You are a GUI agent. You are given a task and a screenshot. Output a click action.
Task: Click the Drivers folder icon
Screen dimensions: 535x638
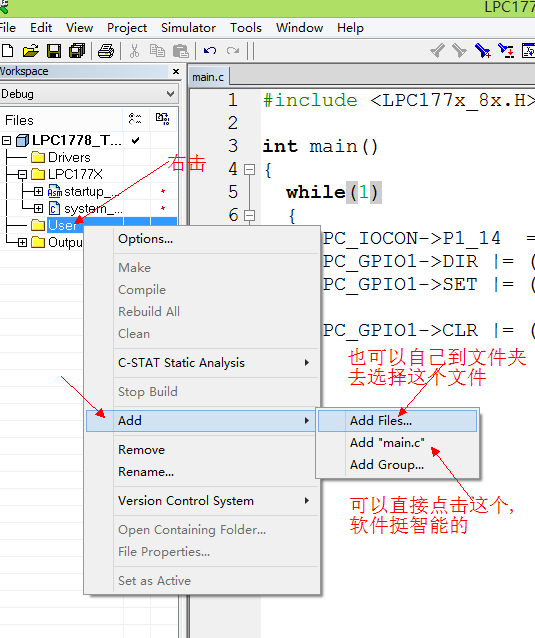tap(38, 157)
